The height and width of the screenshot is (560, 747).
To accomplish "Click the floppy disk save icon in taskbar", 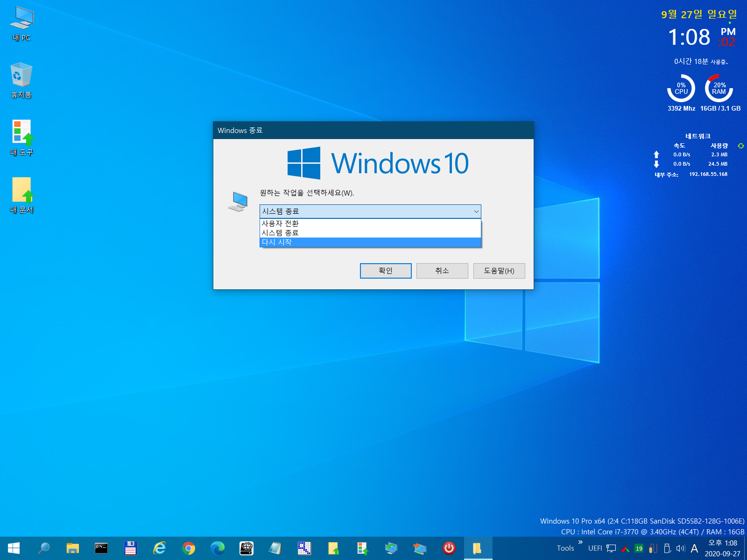I will pos(130,548).
